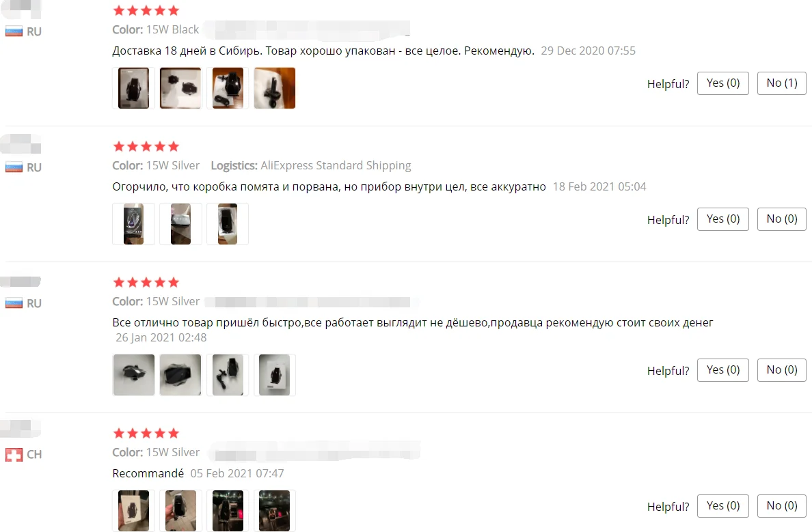Click the Swiss flag next to CH

tap(14, 454)
